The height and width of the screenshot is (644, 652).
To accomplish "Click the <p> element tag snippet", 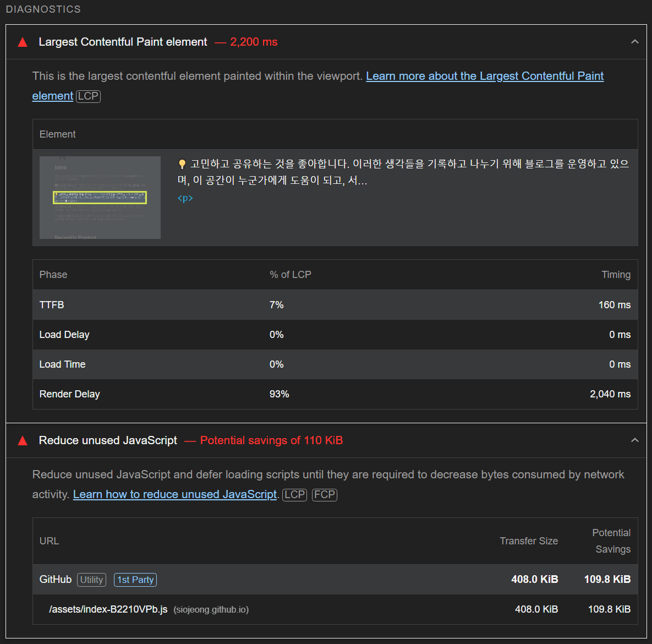I will point(185,198).
